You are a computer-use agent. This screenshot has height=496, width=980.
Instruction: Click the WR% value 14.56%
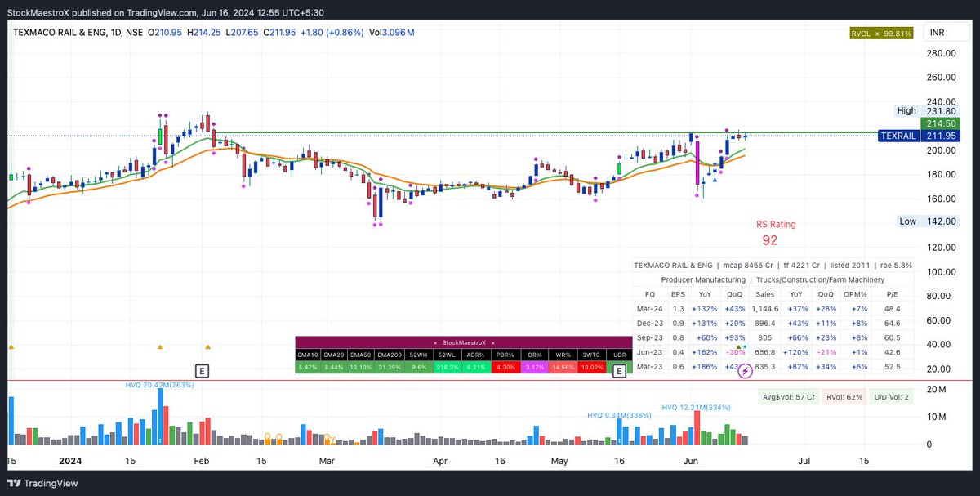pos(563,367)
